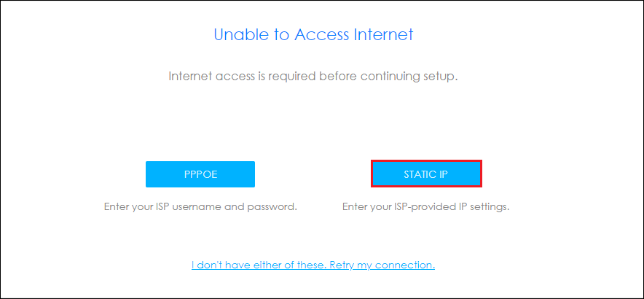Viewport: 644px width, 299px height.
Task: Choose the blue button left of STATIC IP
Action: (200, 174)
